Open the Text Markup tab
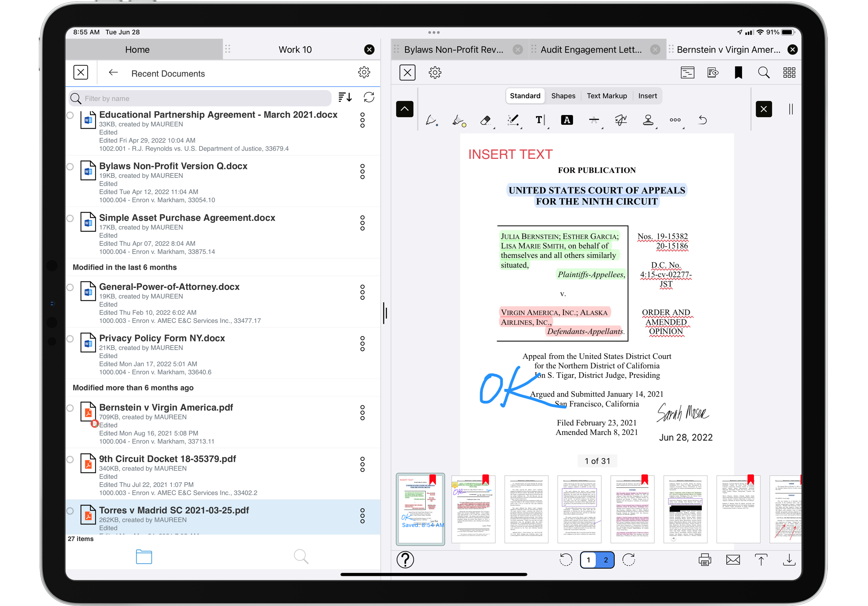Image resolution: width=868 pixels, height=606 pixels. coord(607,96)
